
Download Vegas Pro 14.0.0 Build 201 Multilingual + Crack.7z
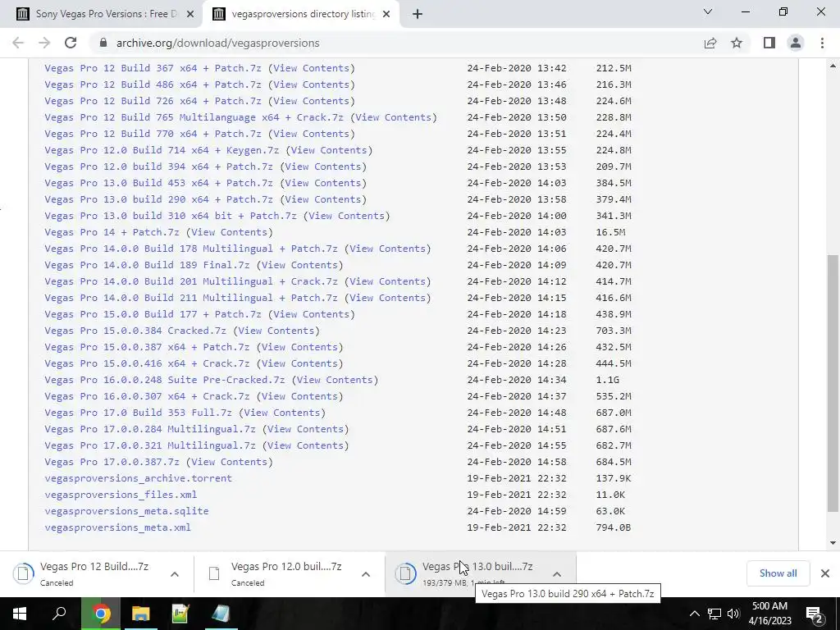[x=191, y=281]
